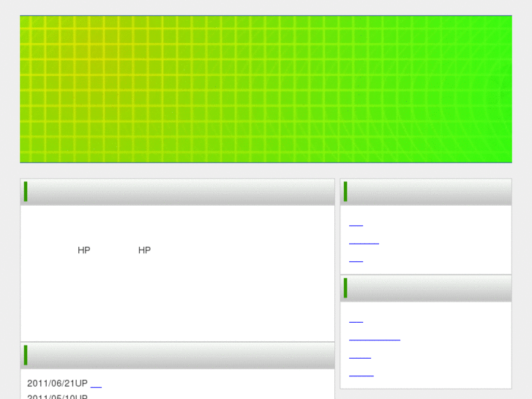Click green marker icon in main content header
Screen dimensions: 532x399
(26, 191)
